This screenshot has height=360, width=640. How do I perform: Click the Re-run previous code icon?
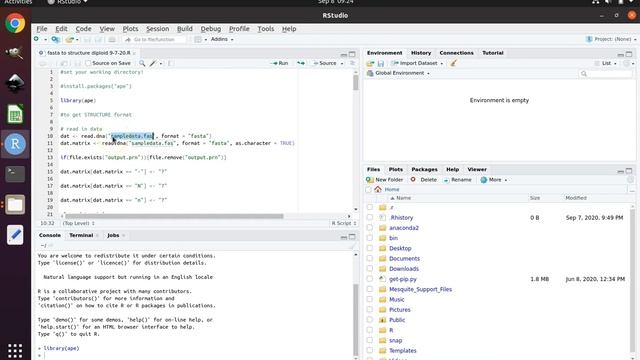point(301,63)
